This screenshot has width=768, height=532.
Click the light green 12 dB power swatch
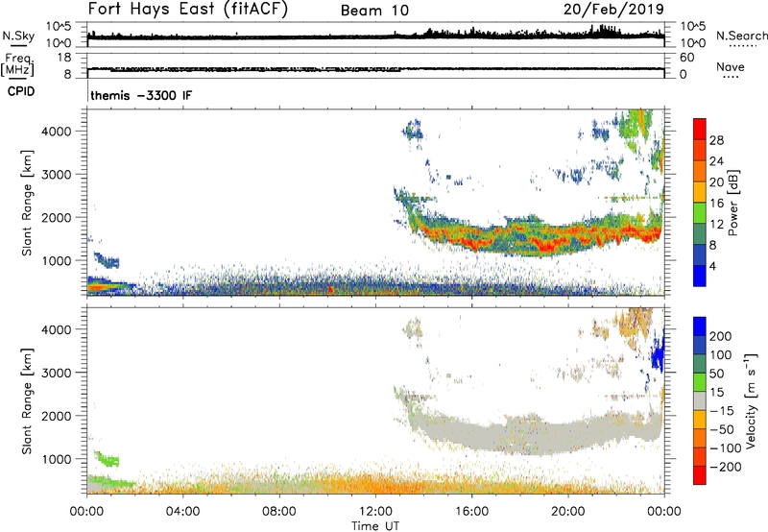700,213
